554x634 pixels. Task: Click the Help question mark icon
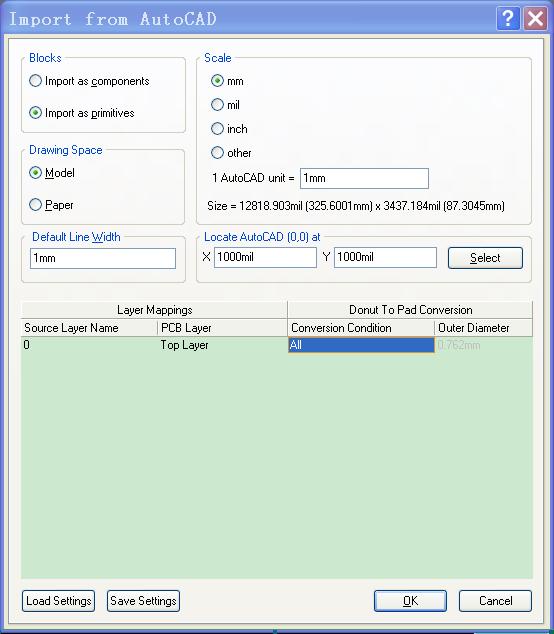pyautogui.click(x=508, y=19)
